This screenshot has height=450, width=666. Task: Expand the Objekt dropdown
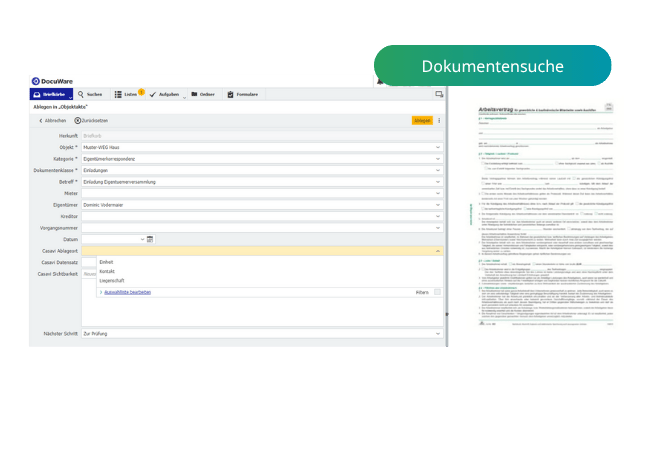pyautogui.click(x=438, y=147)
